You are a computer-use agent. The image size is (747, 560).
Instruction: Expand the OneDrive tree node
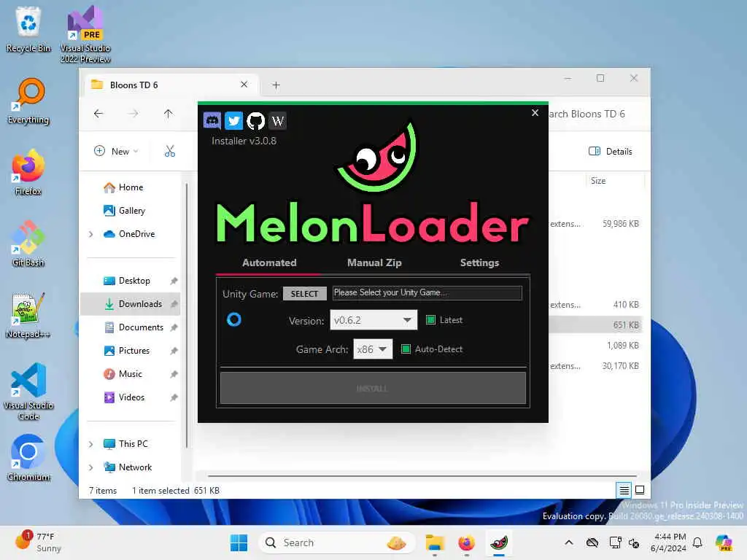[x=91, y=234]
